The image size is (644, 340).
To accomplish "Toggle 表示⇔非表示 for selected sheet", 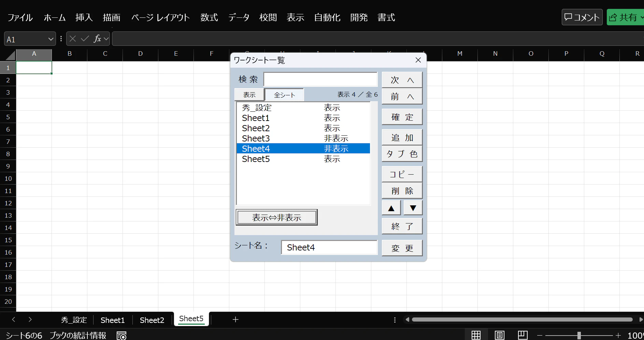I will [277, 217].
